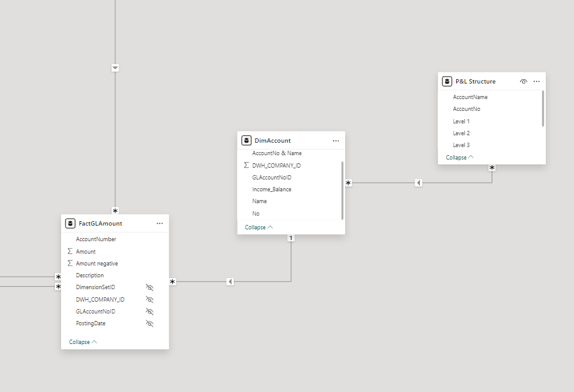Click the P&L Structure table icon
Image resolution: width=574 pixels, height=392 pixels.
click(x=447, y=81)
